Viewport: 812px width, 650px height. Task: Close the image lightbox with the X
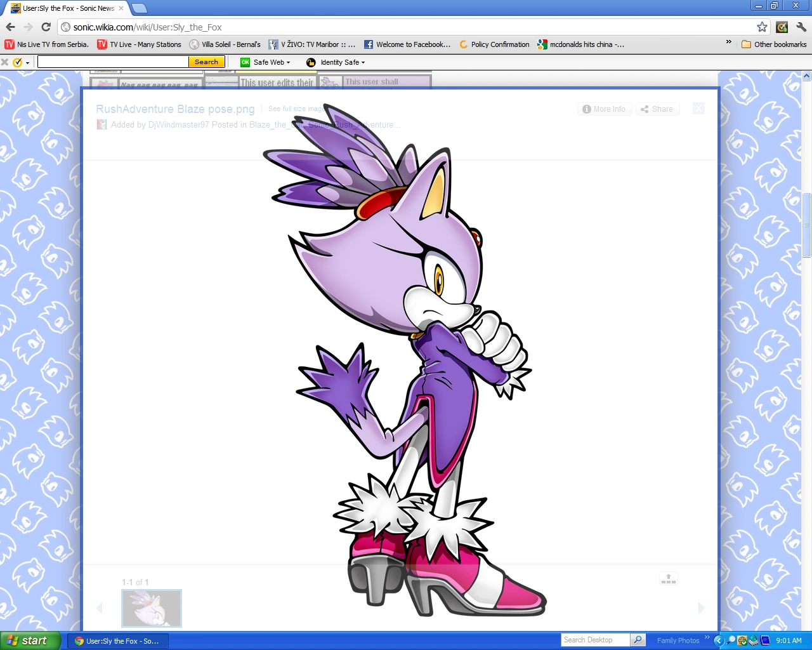(x=698, y=109)
